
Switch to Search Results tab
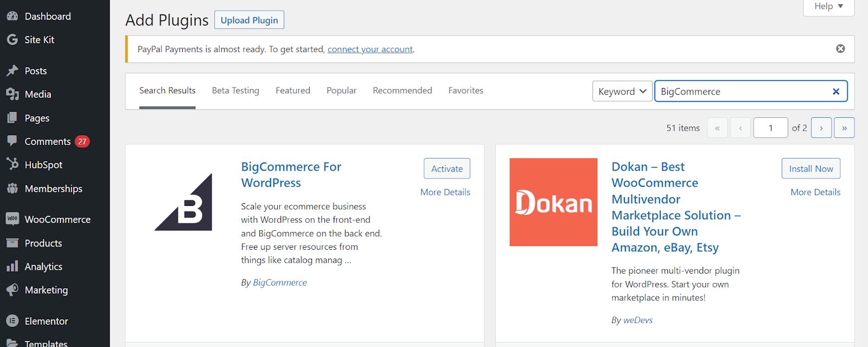pyautogui.click(x=167, y=91)
